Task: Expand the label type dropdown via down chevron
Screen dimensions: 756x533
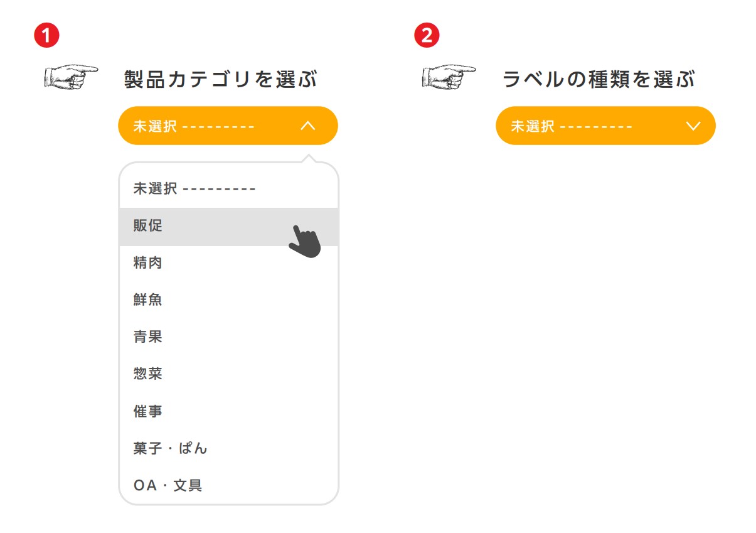Action: [x=693, y=126]
